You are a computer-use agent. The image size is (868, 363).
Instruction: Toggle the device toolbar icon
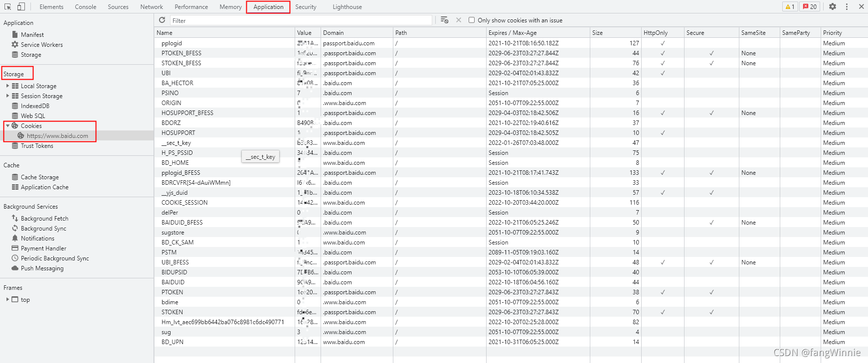(21, 6)
